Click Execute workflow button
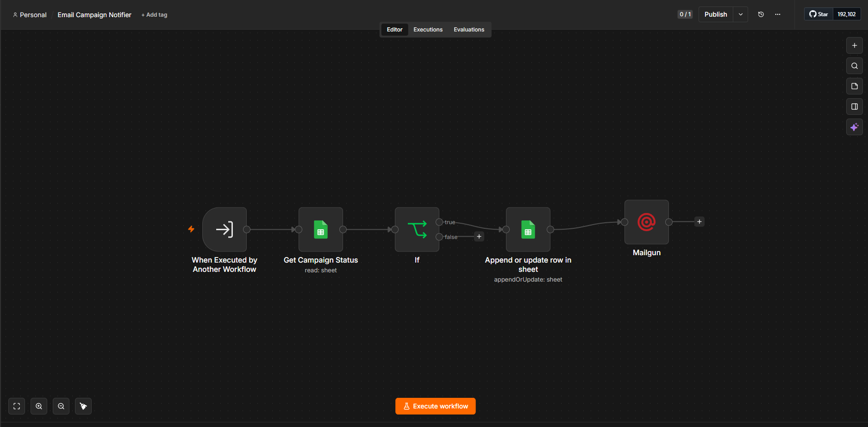 [436, 406]
